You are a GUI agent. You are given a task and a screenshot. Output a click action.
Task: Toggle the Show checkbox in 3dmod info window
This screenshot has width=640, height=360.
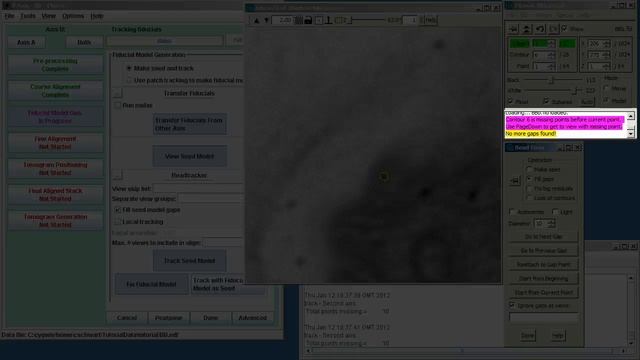[x=564, y=29]
